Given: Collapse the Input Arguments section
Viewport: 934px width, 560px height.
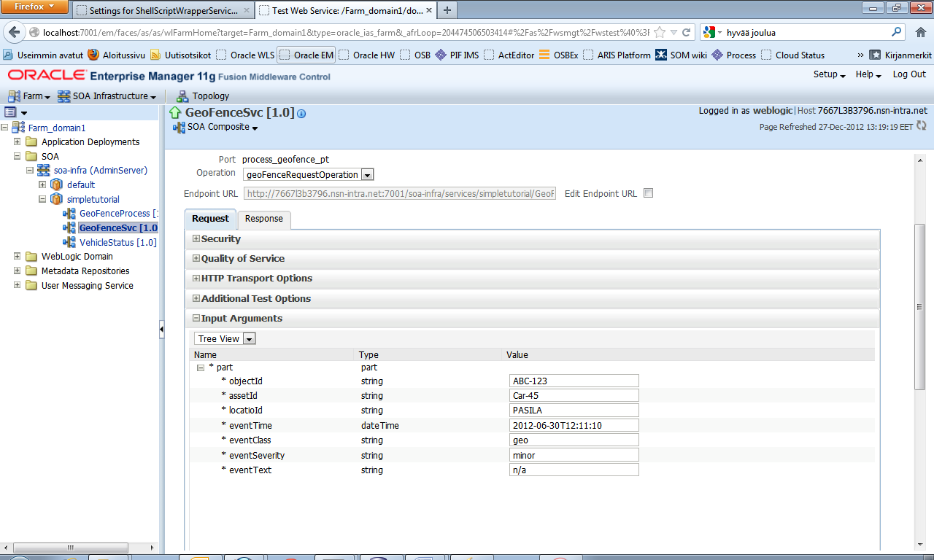Looking at the screenshot, I should pos(196,318).
